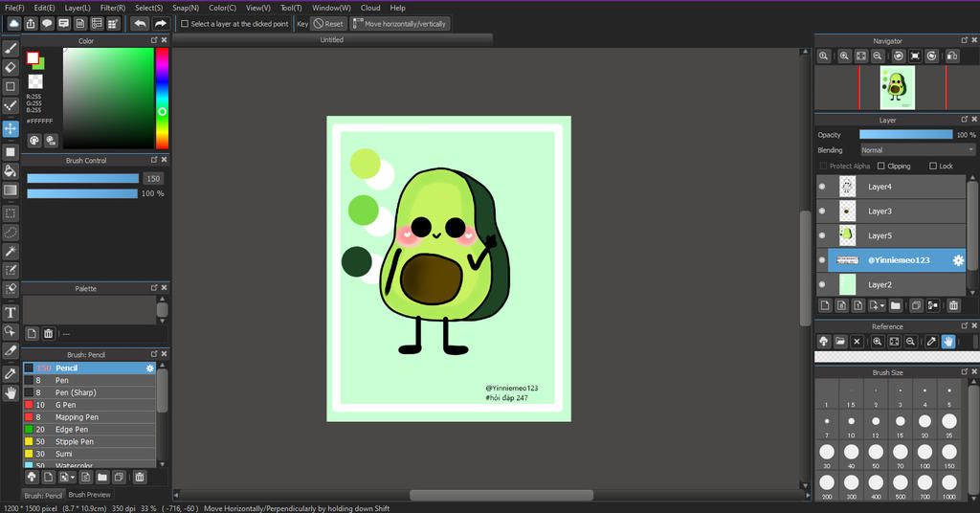Enable the Clipping checkbox
980x513 pixels.
pos(881,166)
